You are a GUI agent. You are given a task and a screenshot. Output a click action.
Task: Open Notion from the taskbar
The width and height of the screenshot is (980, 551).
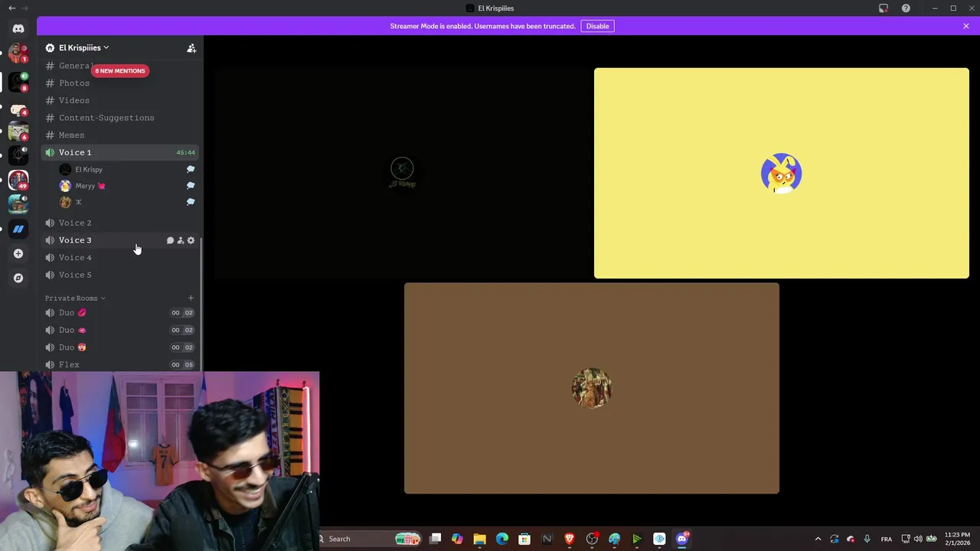click(547, 539)
